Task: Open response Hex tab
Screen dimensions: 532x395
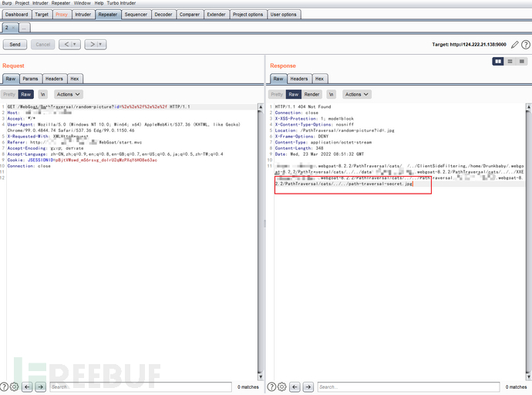Action: (320, 79)
